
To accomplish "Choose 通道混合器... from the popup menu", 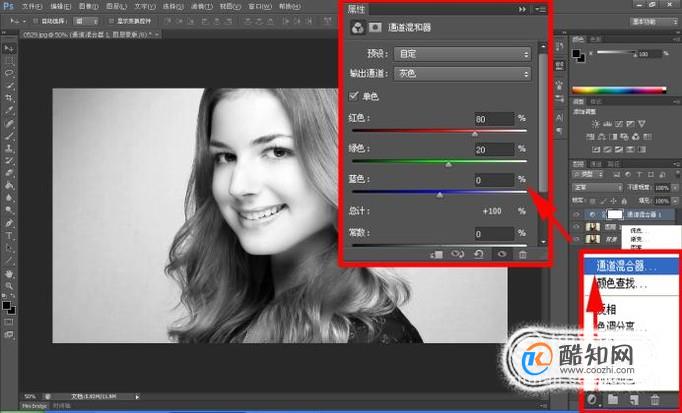I will pyautogui.click(x=631, y=266).
